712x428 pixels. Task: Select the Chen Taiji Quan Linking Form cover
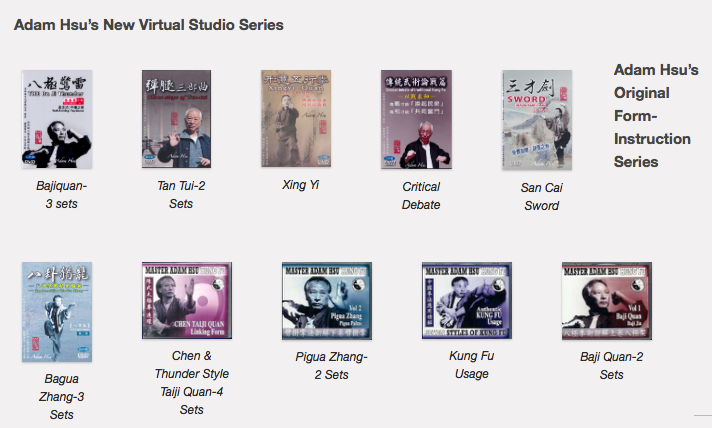187,300
